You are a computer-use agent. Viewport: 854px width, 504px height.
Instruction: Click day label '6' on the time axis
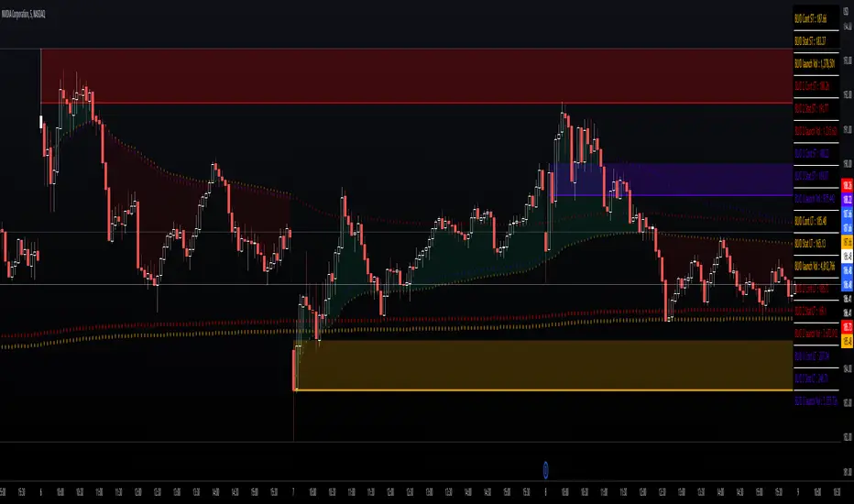(x=41, y=492)
